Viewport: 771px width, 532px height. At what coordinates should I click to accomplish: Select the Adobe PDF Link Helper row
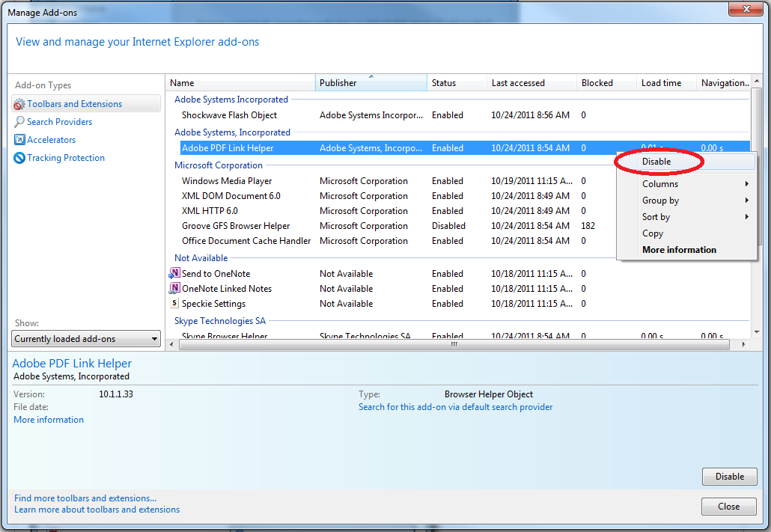tap(465, 148)
